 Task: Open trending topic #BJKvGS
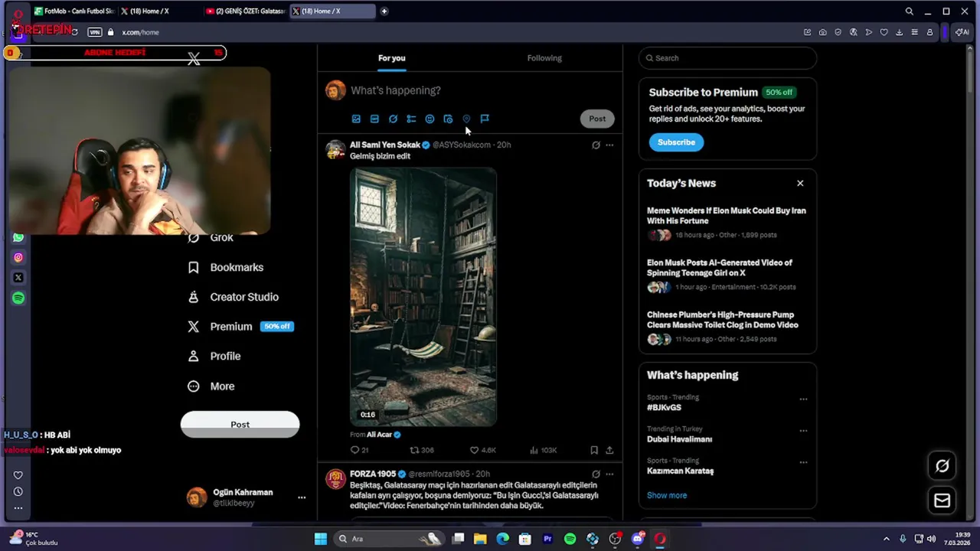(664, 408)
